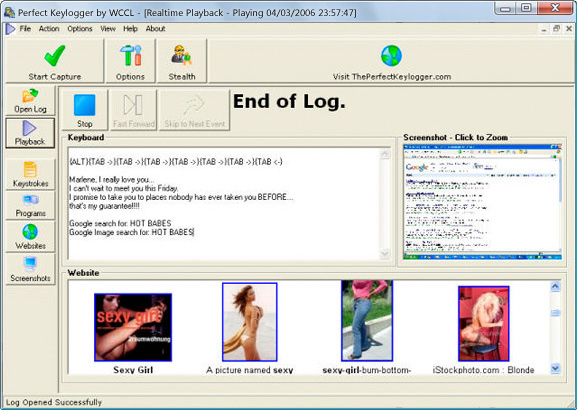577x410 pixels.
Task: Click 'sexy-girl-bum-bottom-' link text
Action: click(x=367, y=370)
